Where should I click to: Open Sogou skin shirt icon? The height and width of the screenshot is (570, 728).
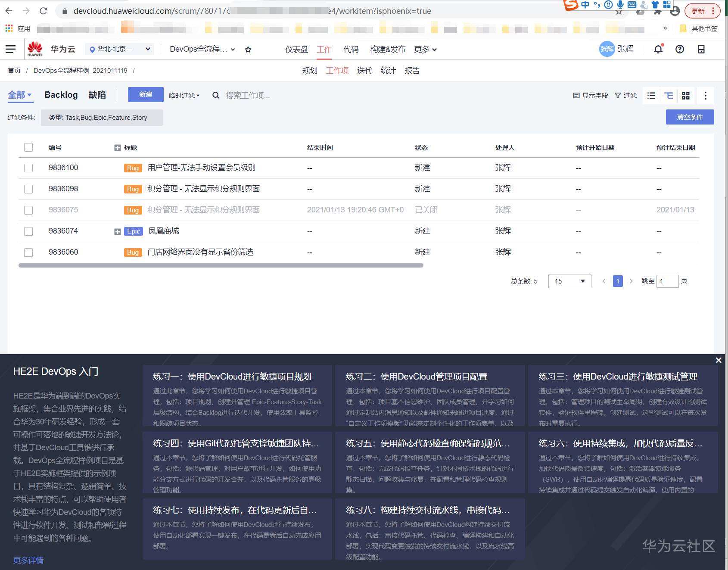[x=655, y=5]
